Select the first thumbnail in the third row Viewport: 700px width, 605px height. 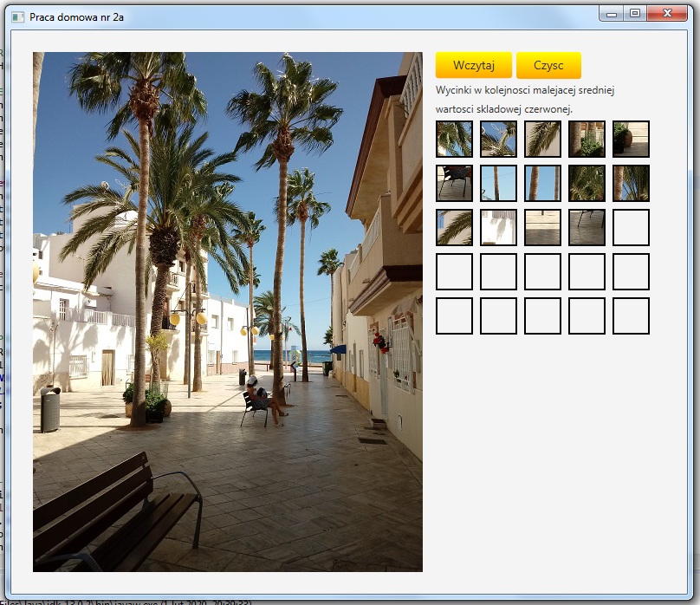pos(454,227)
